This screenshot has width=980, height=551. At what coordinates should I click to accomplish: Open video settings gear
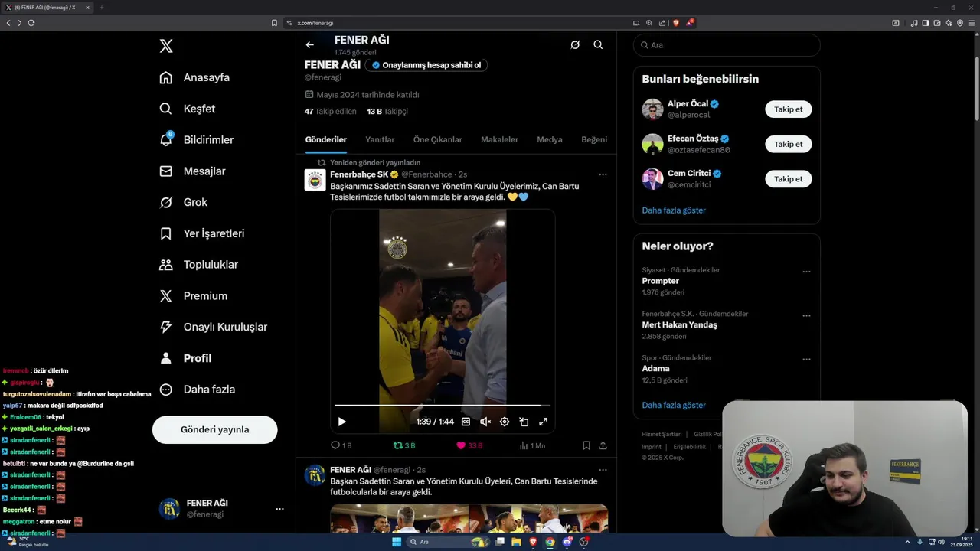[505, 422]
